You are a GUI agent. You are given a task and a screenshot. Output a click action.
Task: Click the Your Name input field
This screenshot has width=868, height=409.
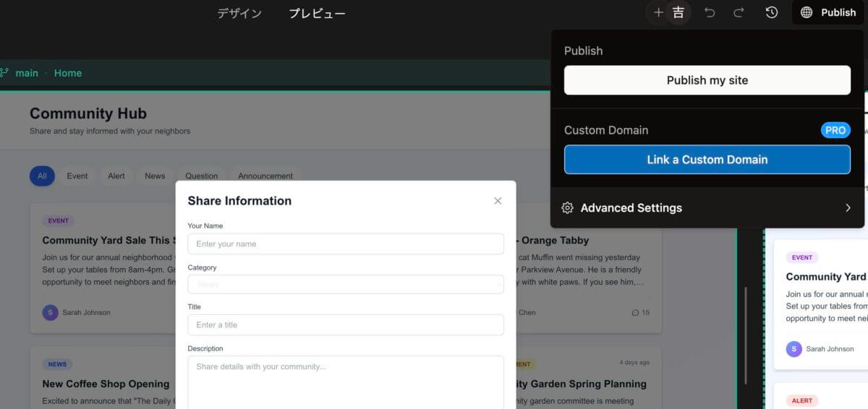[345, 244]
